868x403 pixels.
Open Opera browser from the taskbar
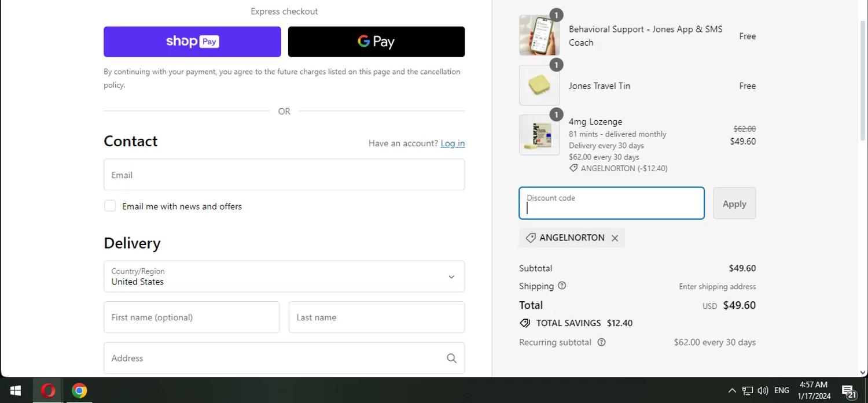tap(48, 391)
